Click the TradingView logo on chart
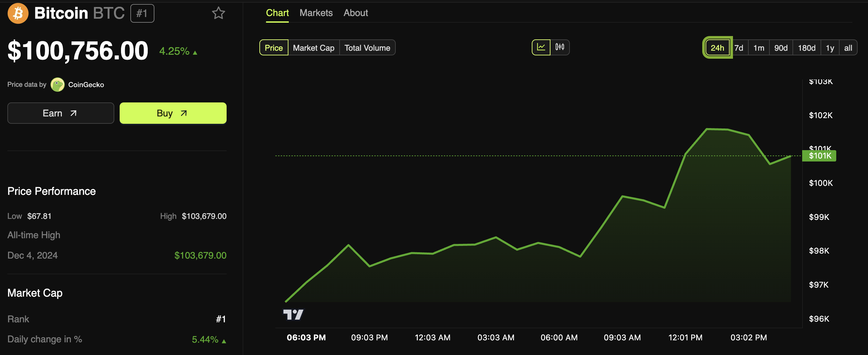This screenshot has height=355, width=868. [293, 315]
